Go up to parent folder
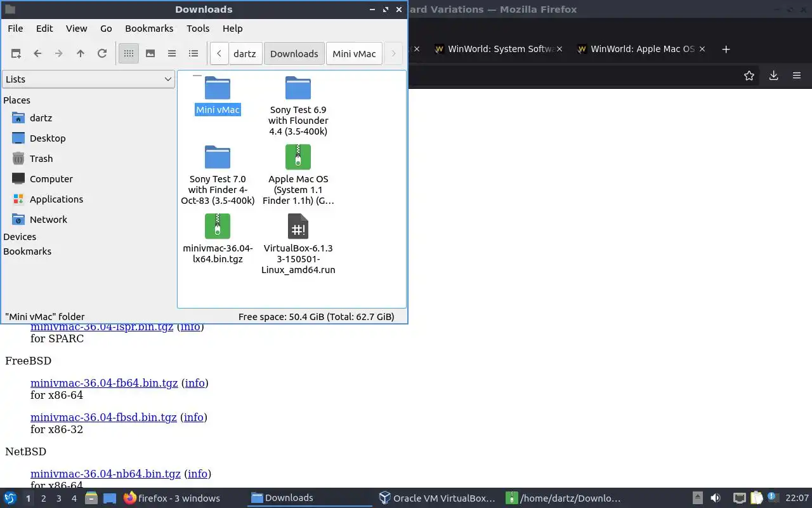 81,54
